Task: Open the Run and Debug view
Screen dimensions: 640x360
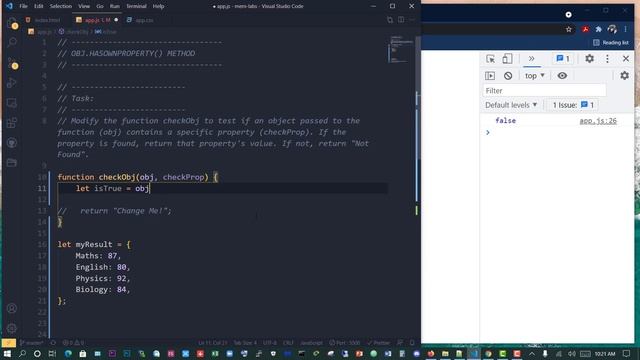Action: click(x=12, y=83)
